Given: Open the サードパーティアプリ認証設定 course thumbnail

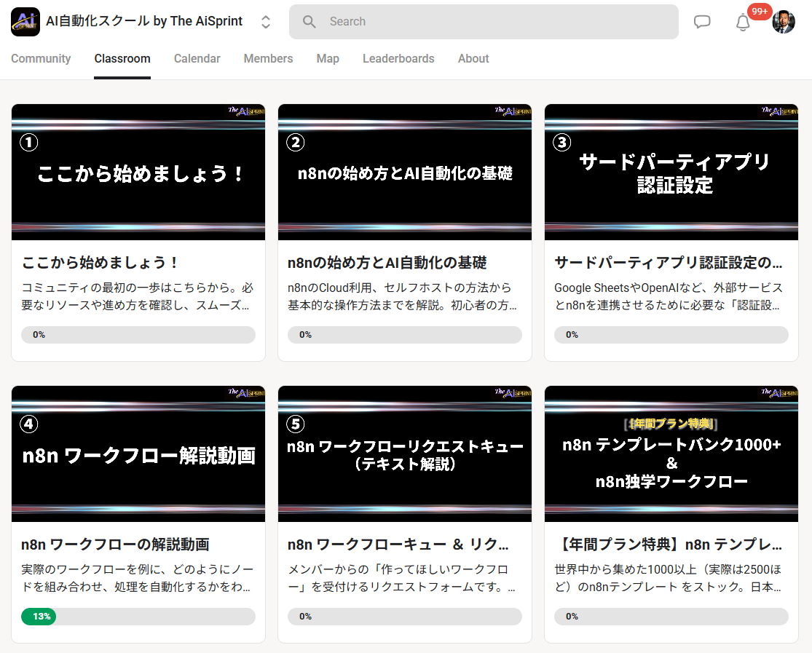Looking at the screenshot, I should pos(671,172).
